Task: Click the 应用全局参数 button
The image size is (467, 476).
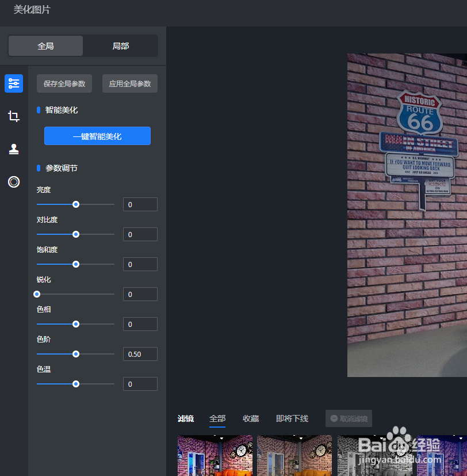Action: 130,83
